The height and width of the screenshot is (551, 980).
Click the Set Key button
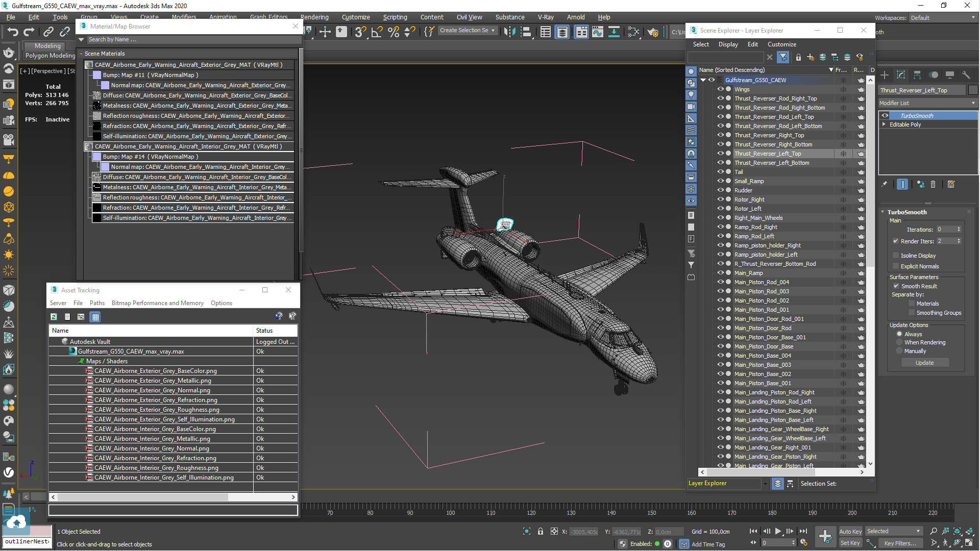[850, 543]
